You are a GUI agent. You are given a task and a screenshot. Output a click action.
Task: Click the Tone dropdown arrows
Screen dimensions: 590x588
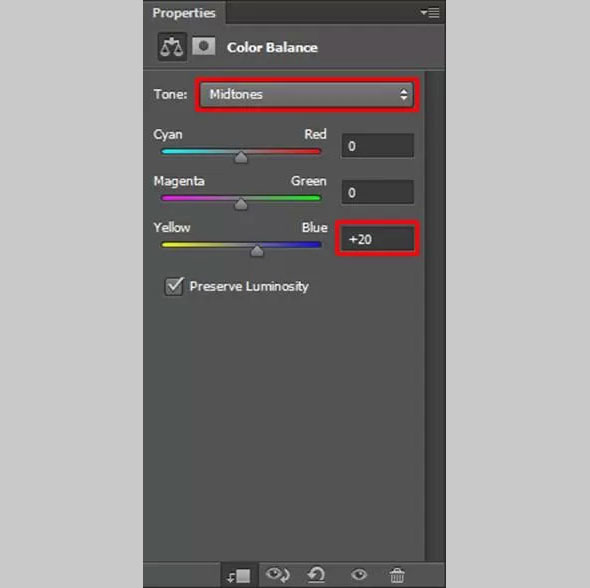coord(404,94)
